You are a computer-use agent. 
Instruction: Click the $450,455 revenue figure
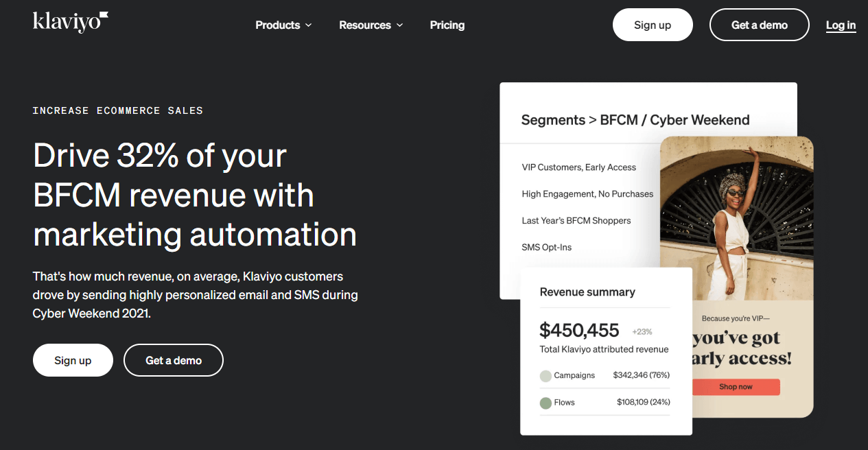pyautogui.click(x=580, y=330)
